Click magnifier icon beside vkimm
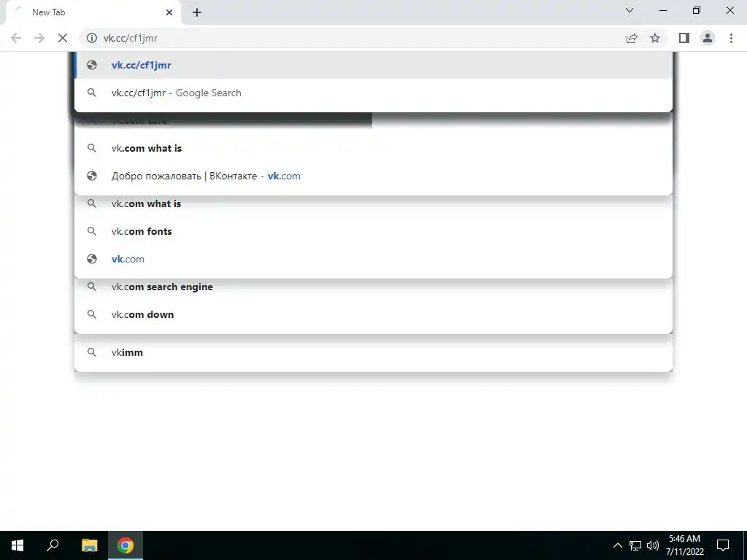 coord(92,352)
